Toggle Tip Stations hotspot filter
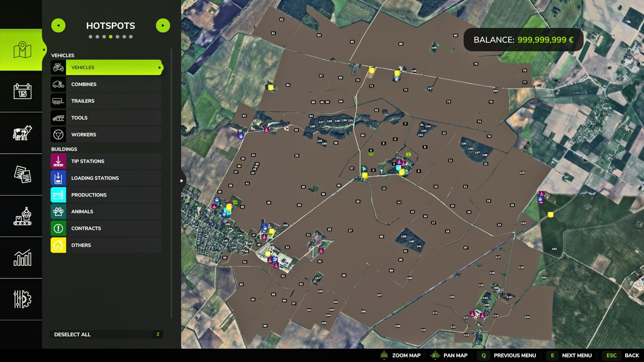Screen dimensions: 644x362 (106, 161)
